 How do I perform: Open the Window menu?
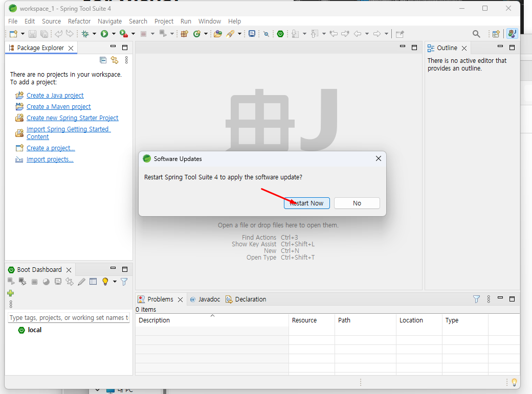[x=210, y=21]
